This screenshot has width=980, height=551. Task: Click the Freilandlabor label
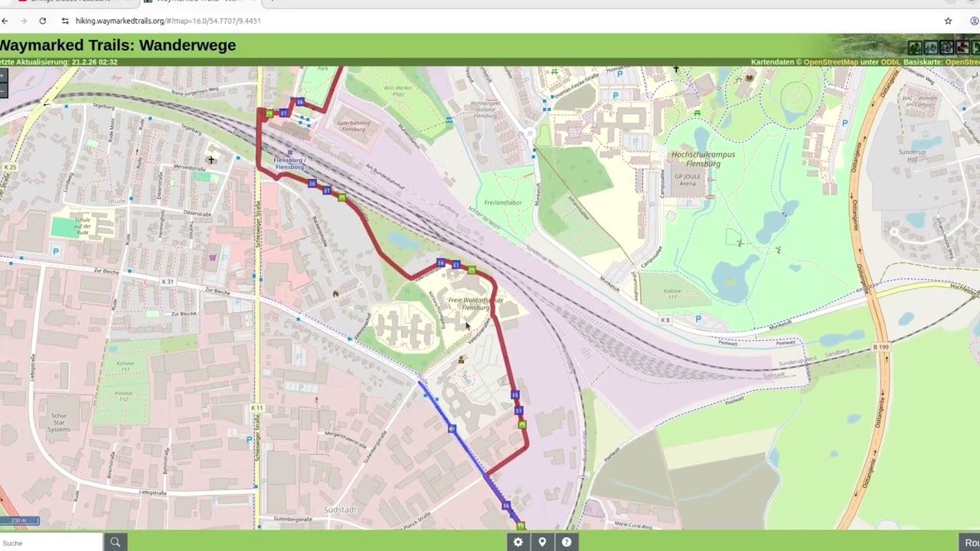tap(503, 203)
